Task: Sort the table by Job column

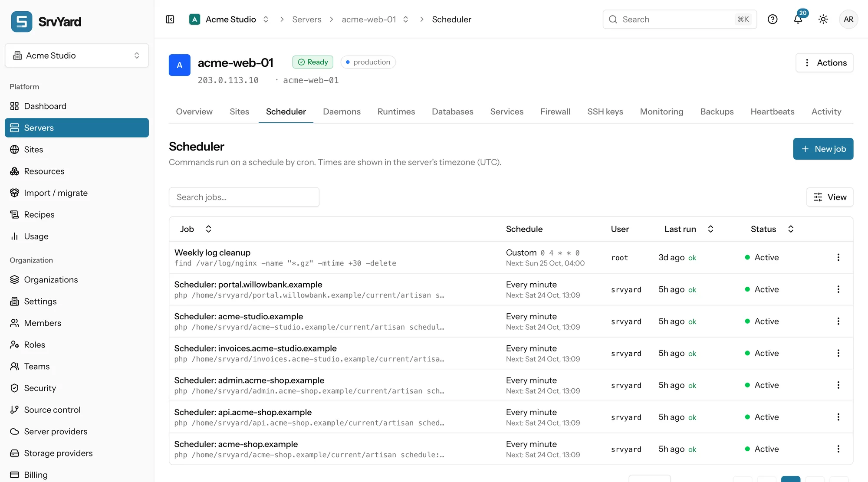Action: click(196, 229)
